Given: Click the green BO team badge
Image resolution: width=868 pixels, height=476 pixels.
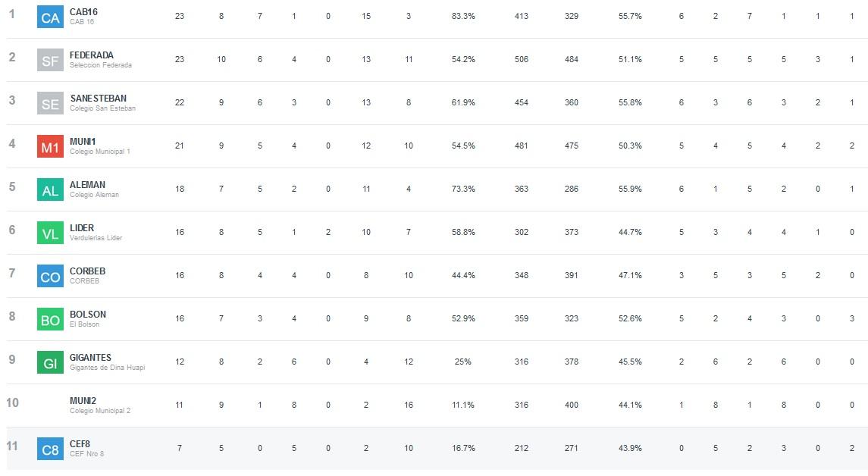Looking at the screenshot, I should (50, 319).
